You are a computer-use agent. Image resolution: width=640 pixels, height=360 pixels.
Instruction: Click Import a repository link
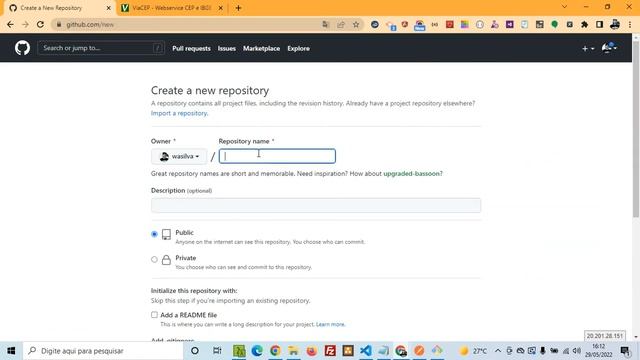tap(179, 113)
